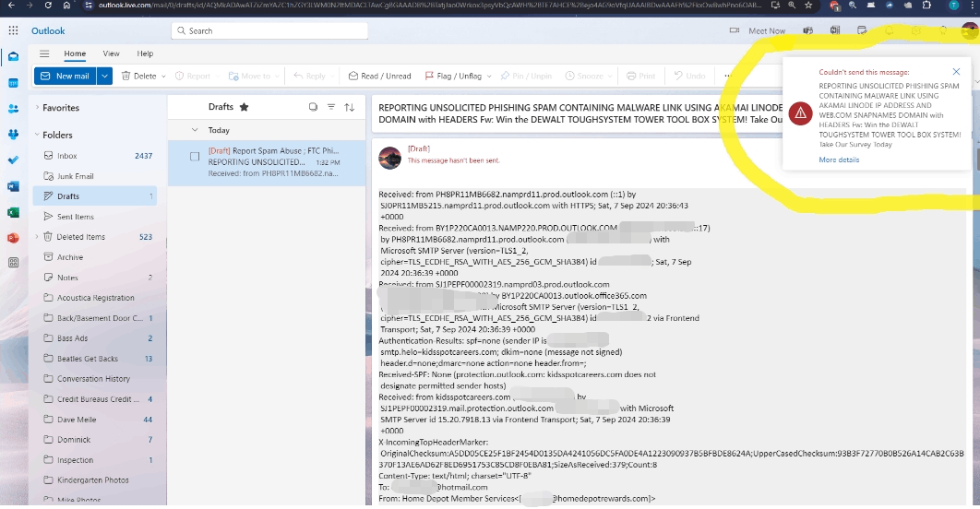Image resolution: width=980 pixels, height=509 pixels.
Task: Switch to the Home tab
Action: click(x=75, y=53)
